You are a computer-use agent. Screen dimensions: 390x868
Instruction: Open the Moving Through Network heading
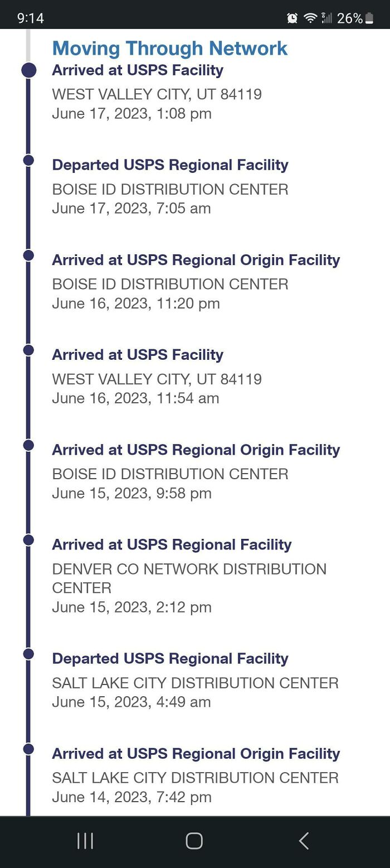click(169, 49)
